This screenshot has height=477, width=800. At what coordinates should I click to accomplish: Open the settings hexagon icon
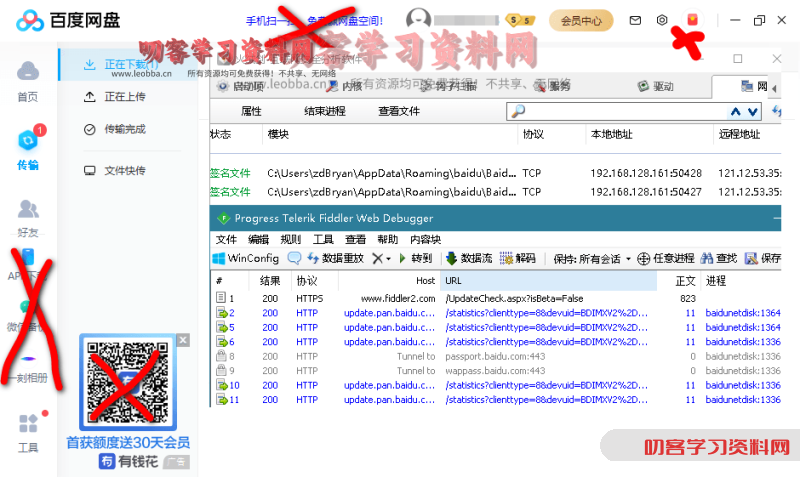[x=662, y=20]
